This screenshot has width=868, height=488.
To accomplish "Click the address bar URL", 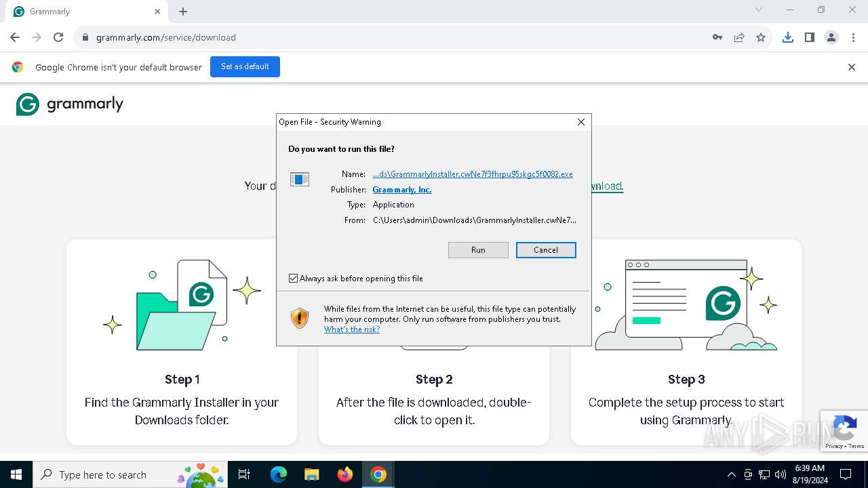I will (166, 37).
